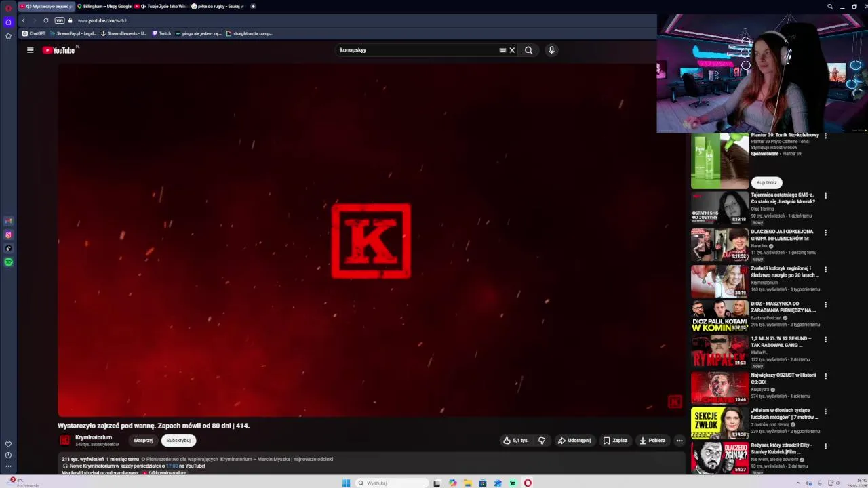Open the Opera sidebar three-dot settings
868x488 pixels.
pyautogui.click(x=8, y=466)
